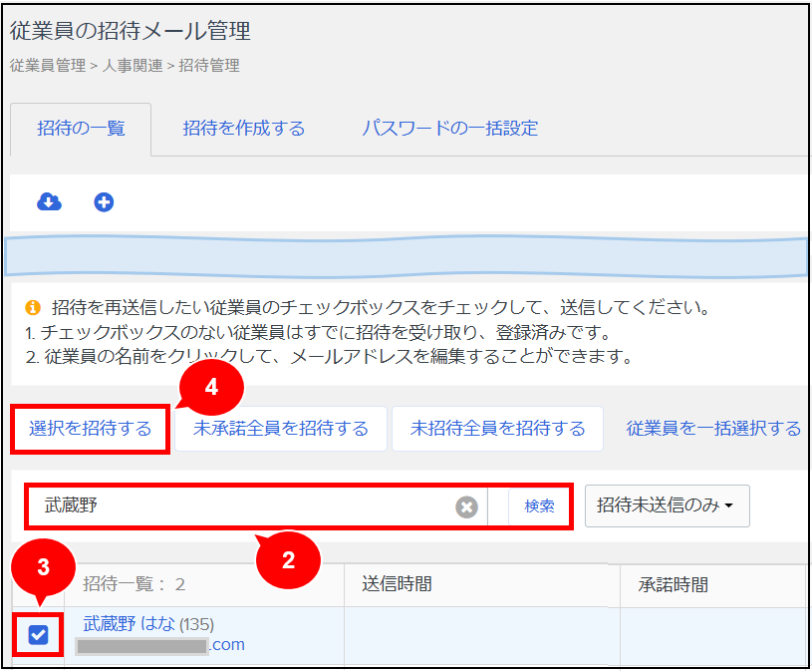This screenshot has width=812, height=671.
Task: Click the orange info icon beside the instructions
Action: (32, 307)
